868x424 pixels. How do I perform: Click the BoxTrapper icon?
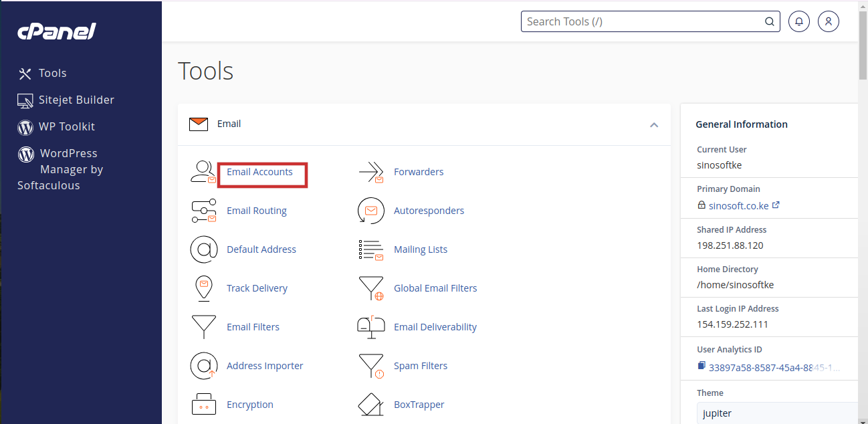click(371, 405)
